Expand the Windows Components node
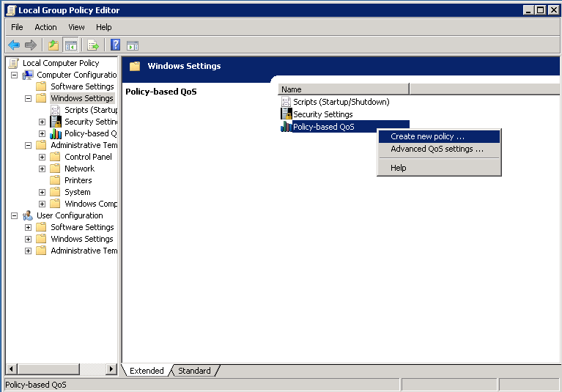The image size is (562, 392). pos(42,204)
